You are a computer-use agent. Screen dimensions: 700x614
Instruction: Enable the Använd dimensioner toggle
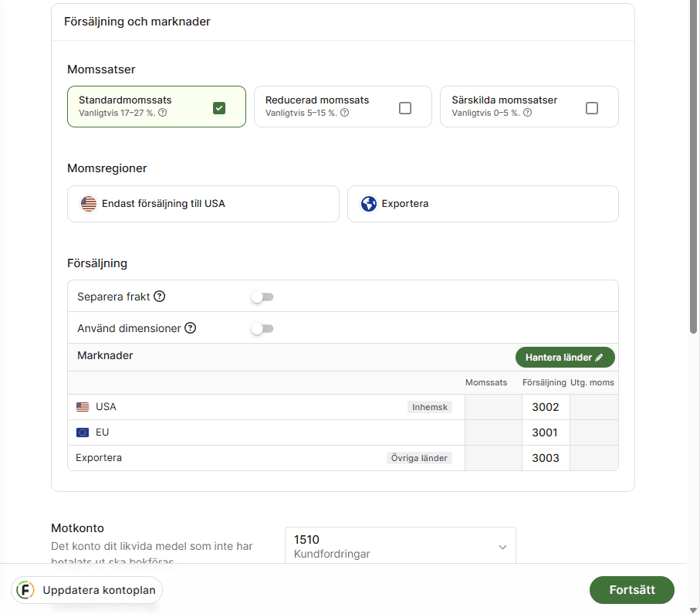tap(262, 328)
